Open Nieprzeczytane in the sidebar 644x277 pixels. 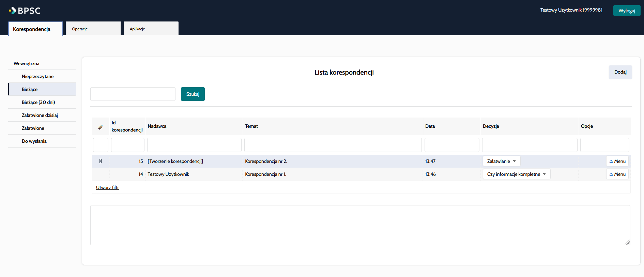[38, 76]
